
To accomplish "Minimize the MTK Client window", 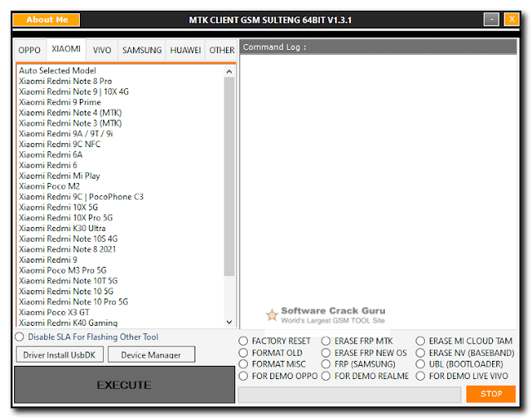I will [491, 20].
